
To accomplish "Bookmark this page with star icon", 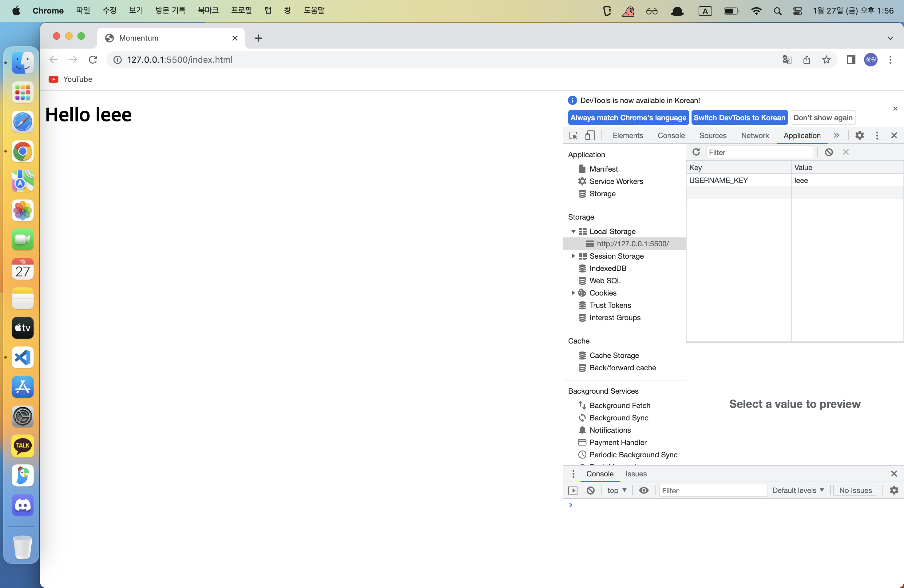I will coord(826,60).
